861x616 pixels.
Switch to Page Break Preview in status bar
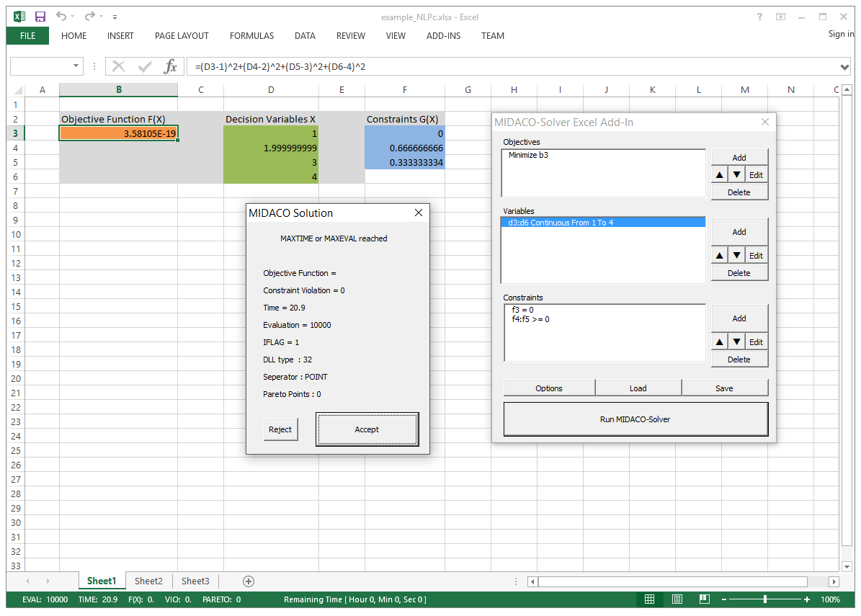[x=705, y=599]
